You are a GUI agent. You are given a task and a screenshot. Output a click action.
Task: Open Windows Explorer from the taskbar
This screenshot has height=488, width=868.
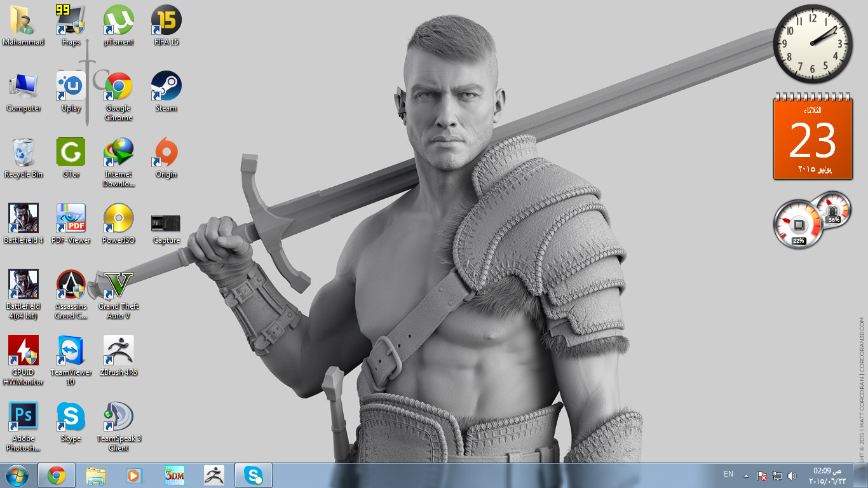click(x=96, y=475)
